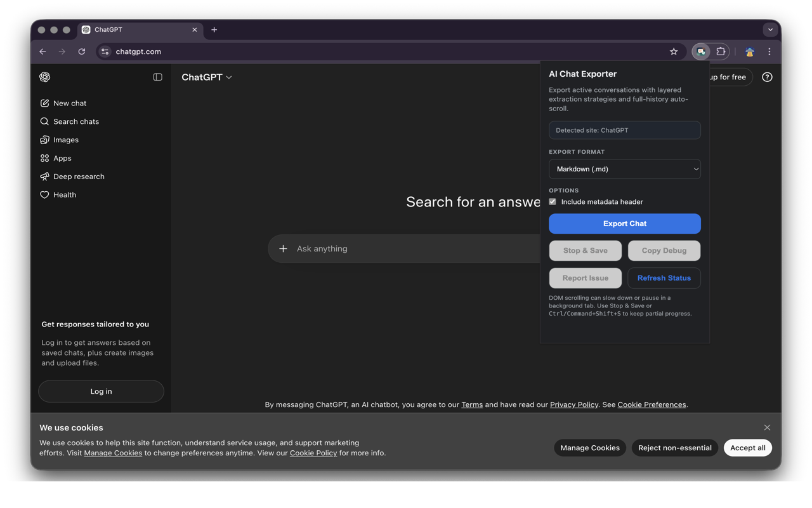The image size is (812, 508).
Task: Open the Chrome three-dot menu
Action: pyautogui.click(x=769, y=51)
